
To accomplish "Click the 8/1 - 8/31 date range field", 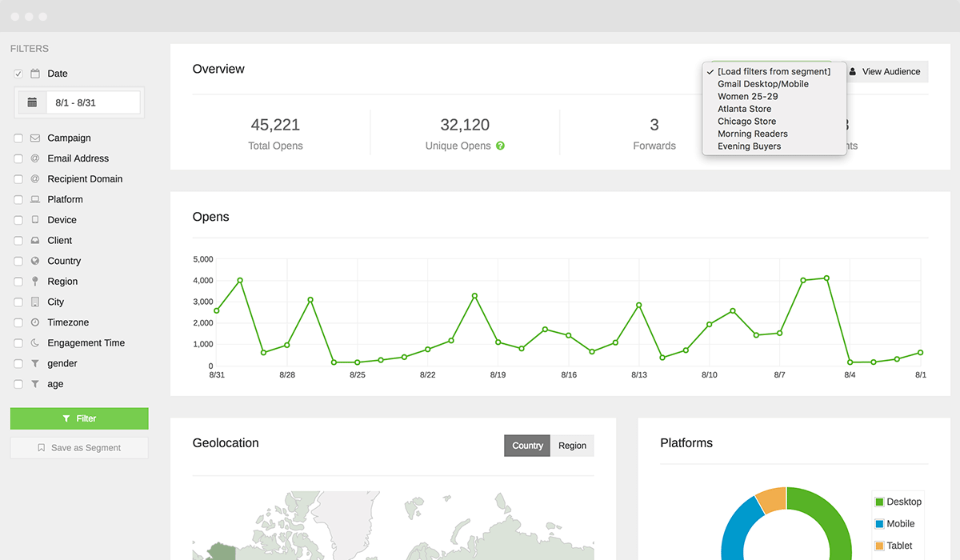I will pyautogui.click(x=93, y=102).
